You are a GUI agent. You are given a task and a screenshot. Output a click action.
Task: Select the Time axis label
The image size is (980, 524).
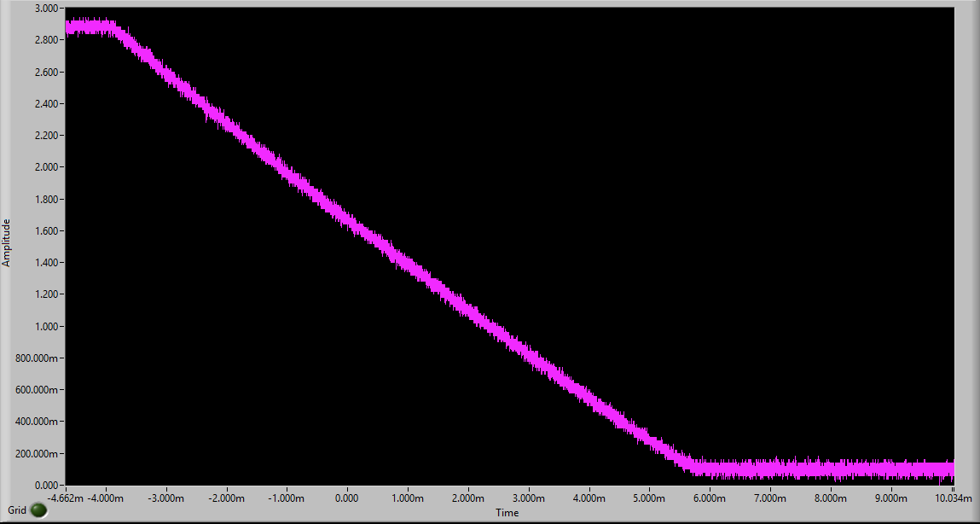pos(507,513)
